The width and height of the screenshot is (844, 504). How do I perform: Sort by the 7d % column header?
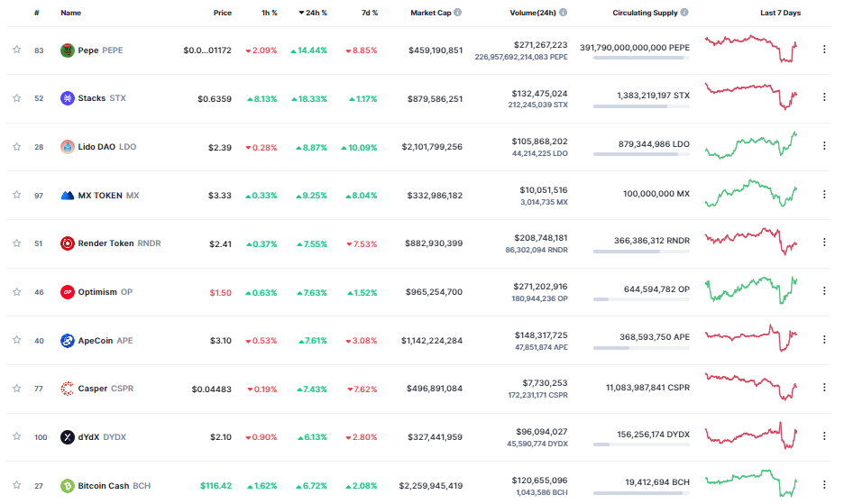(x=370, y=13)
